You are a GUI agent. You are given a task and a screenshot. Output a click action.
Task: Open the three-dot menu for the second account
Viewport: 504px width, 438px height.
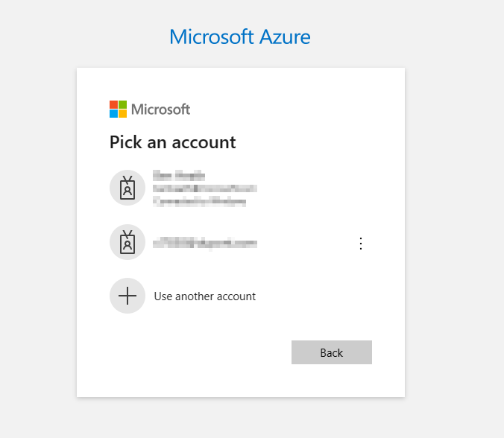[361, 243]
